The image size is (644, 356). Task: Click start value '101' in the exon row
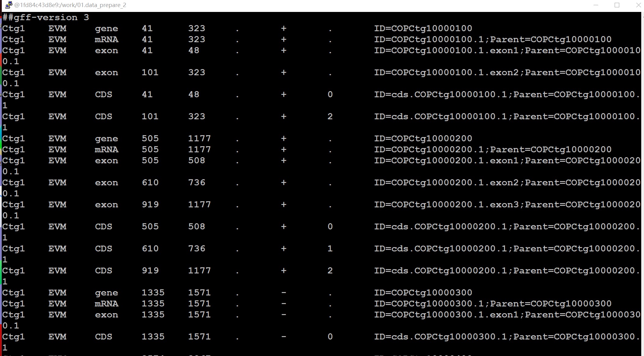(150, 72)
